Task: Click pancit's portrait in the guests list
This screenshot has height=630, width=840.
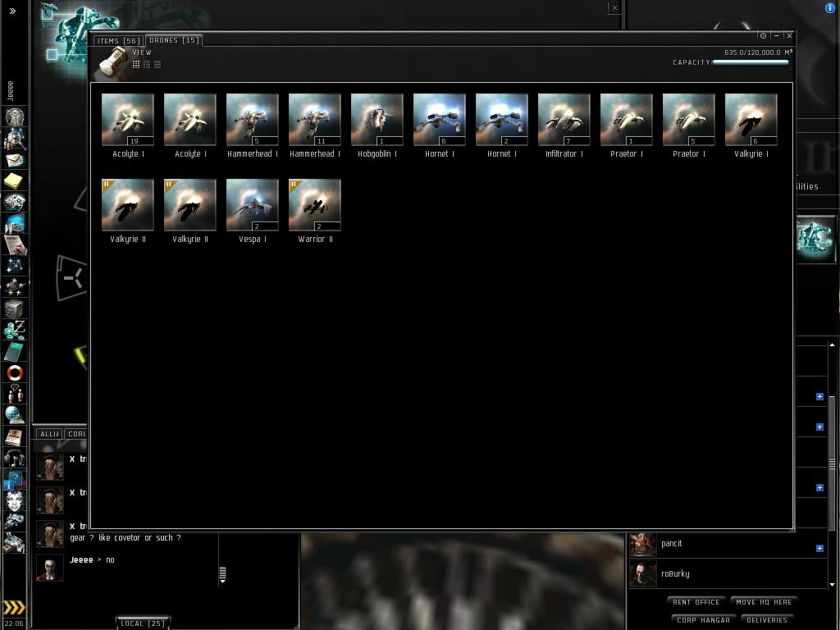Action: [642, 544]
